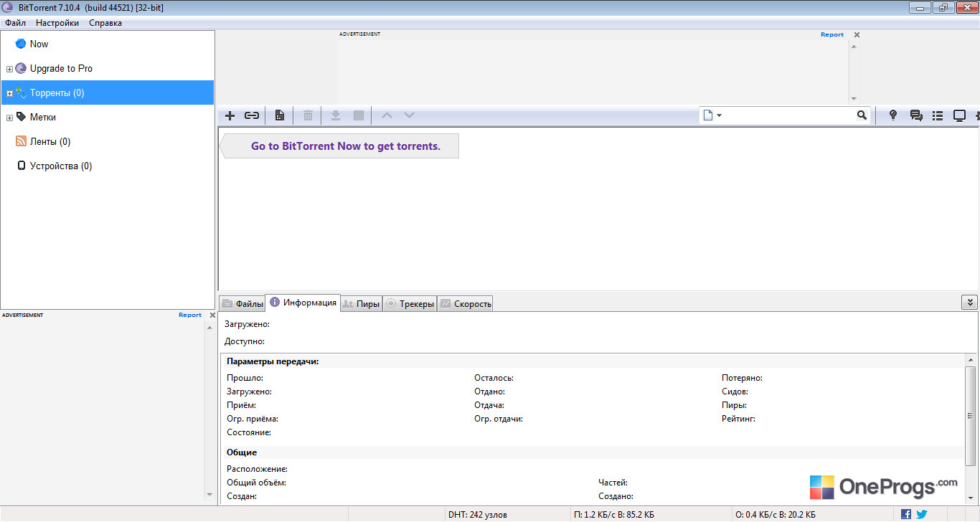Switch to the Информация tab
980x522 pixels.
coord(303,303)
